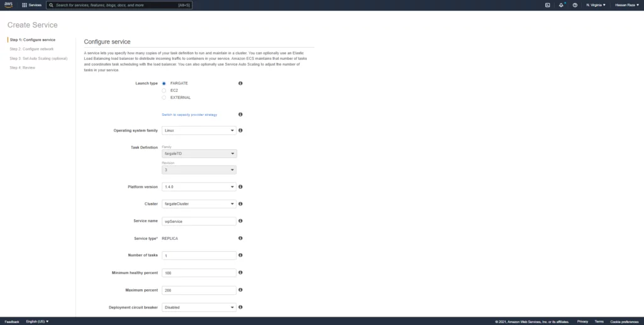The width and height of the screenshot is (644, 325).
Task: Open the N. Virginia region menu
Action: (x=596, y=5)
